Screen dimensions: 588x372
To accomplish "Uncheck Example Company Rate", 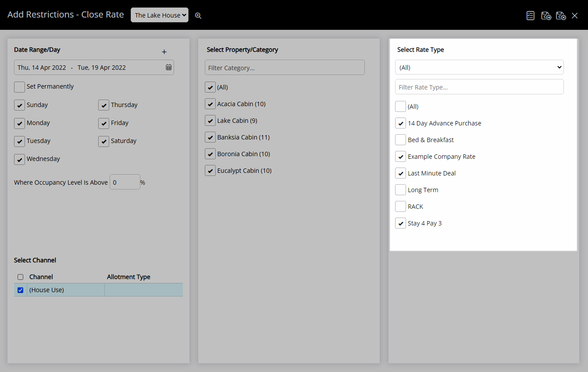I will pyautogui.click(x=400, y=157).
